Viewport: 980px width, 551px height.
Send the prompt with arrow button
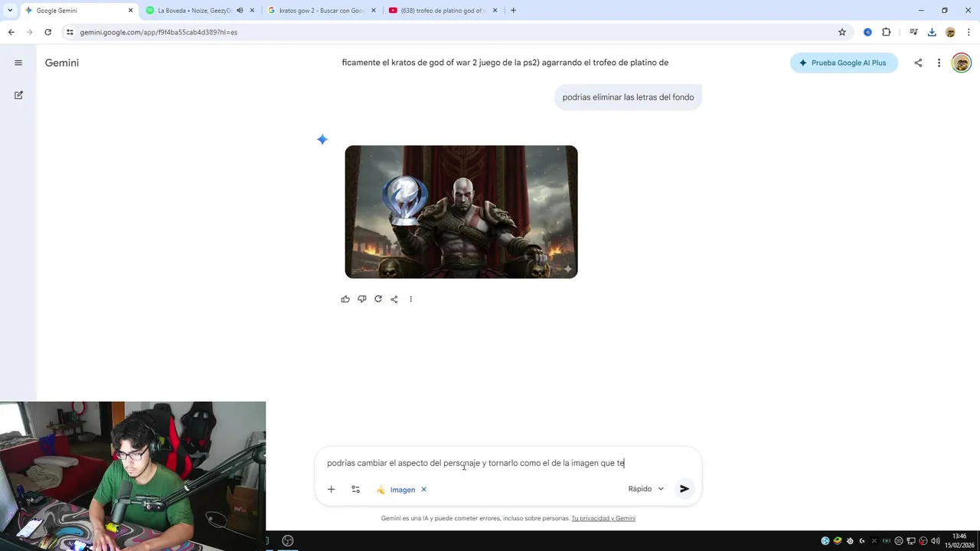tap(684, 489)
